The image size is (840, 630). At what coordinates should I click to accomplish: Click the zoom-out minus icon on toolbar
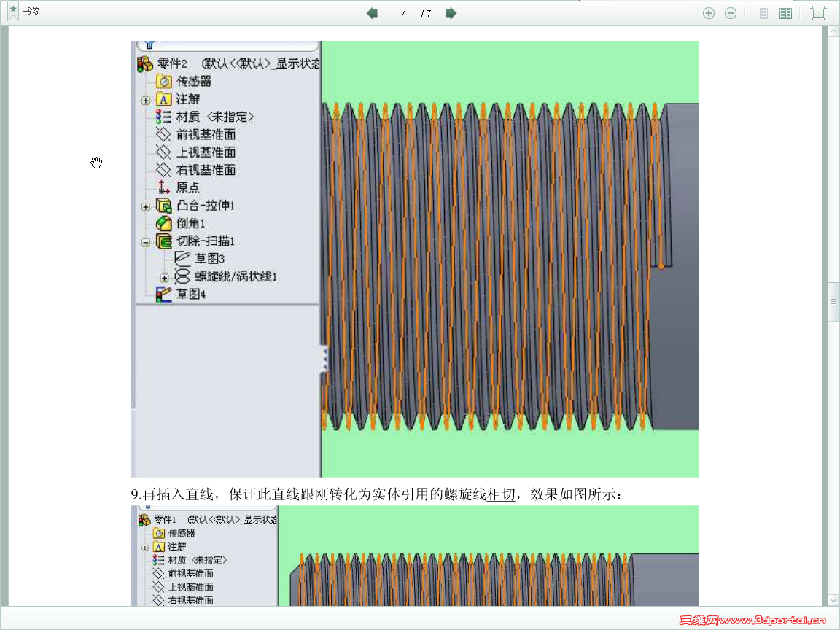730,12
